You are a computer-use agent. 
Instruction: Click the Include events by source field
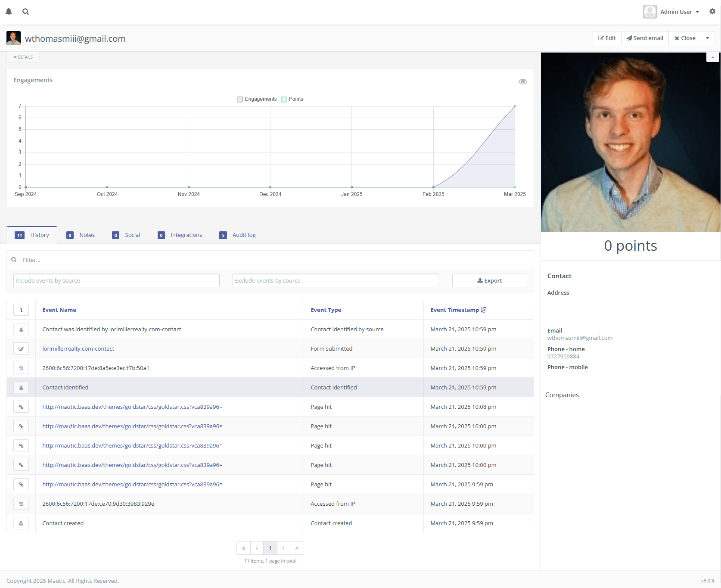[x=116, y=280]
